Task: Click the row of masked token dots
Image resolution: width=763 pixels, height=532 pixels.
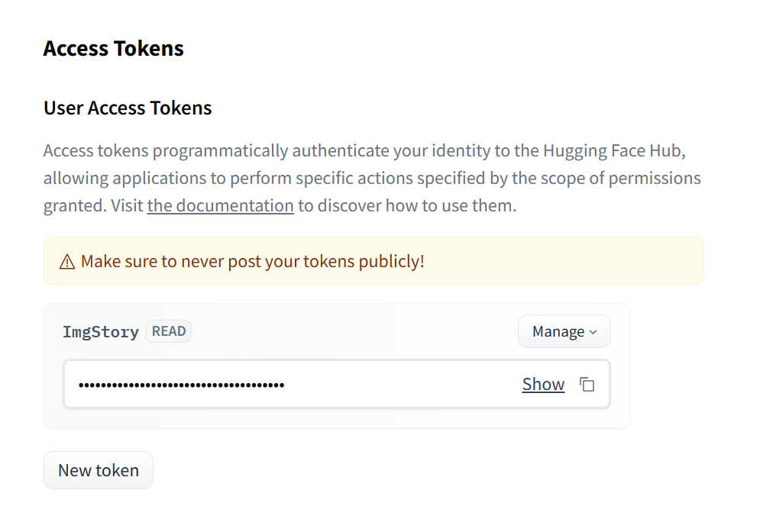Action: click(181, 385)
